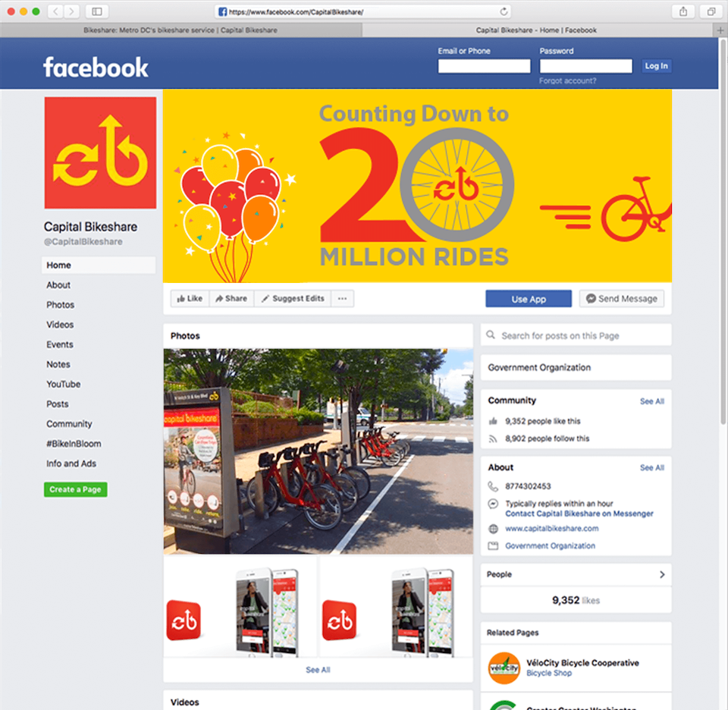Click the browser back arrow
728x710 pixels.
pyautogui.click(x=55, y=11)
